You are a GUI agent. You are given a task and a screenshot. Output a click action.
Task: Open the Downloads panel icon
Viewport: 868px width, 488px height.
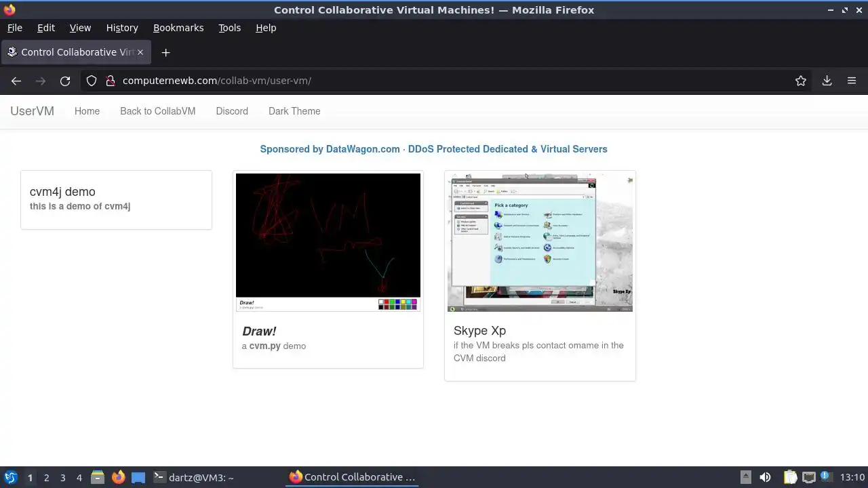coord(827,81)
